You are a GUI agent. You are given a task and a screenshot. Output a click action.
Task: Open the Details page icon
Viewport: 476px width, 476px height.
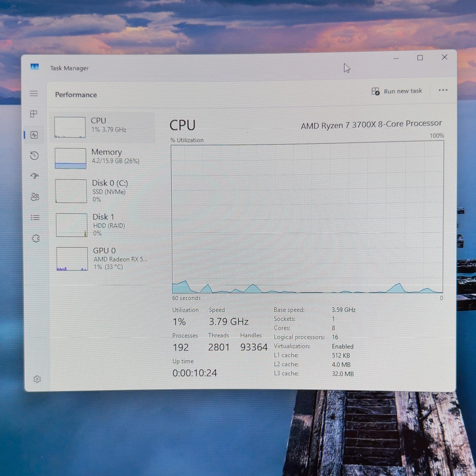[35, 217]
